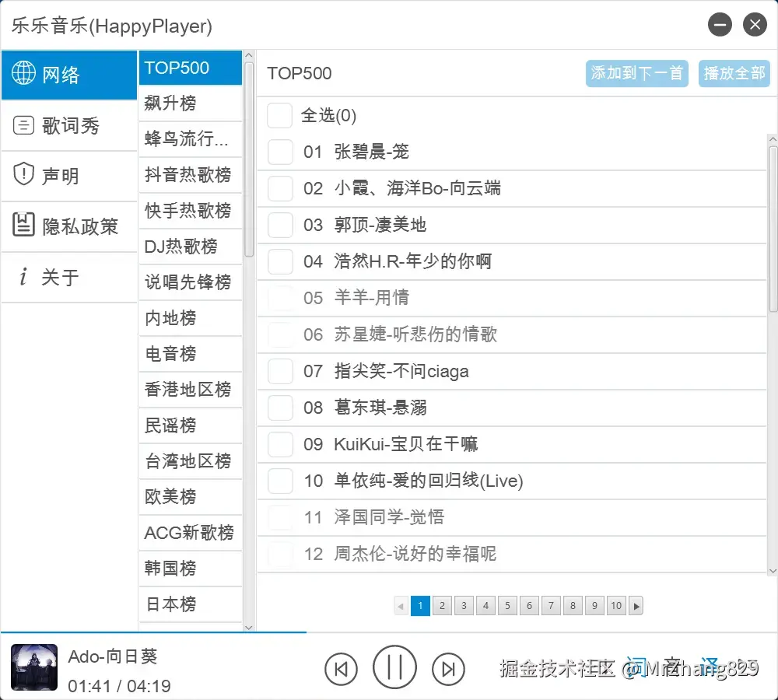Open the 关于 info entry
The height and width of the screenshot is (700, 778).
[x=69, y=277]
